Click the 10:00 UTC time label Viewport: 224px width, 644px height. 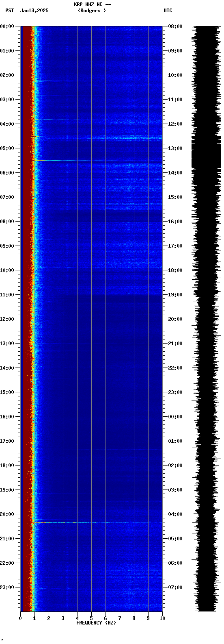click(x=175, y=75)
